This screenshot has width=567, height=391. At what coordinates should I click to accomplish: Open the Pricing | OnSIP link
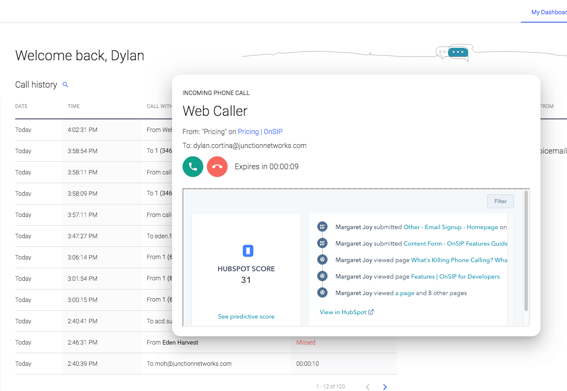click(260, 132)
